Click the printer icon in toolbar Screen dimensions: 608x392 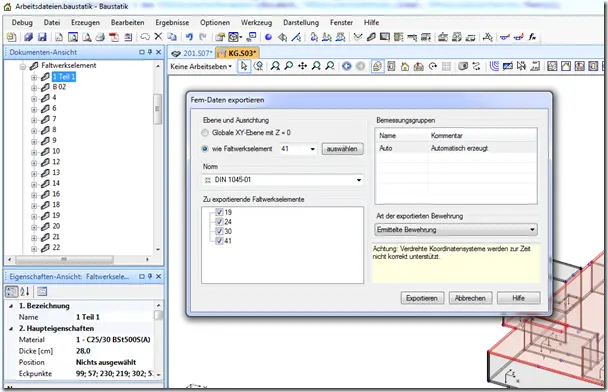coord(100,37)
